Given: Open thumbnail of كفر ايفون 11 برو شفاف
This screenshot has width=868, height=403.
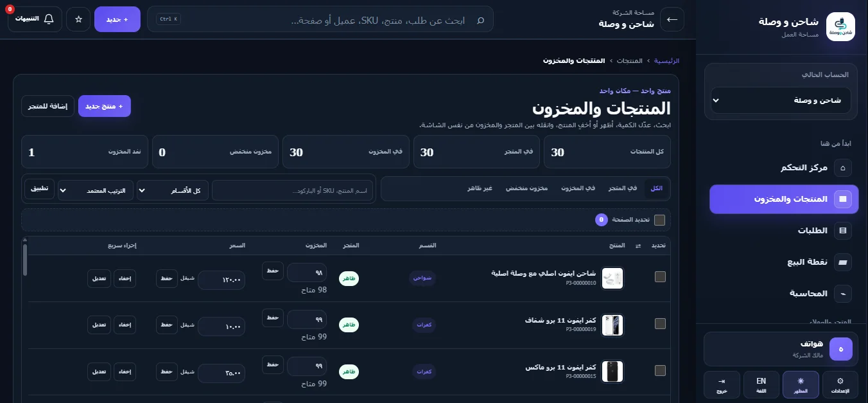Looking at the screenshot, I should point(612,325).
